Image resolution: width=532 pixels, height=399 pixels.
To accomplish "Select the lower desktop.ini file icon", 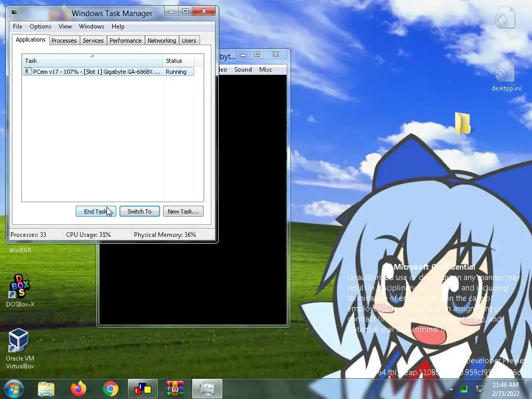I will (x=506, y=76).
